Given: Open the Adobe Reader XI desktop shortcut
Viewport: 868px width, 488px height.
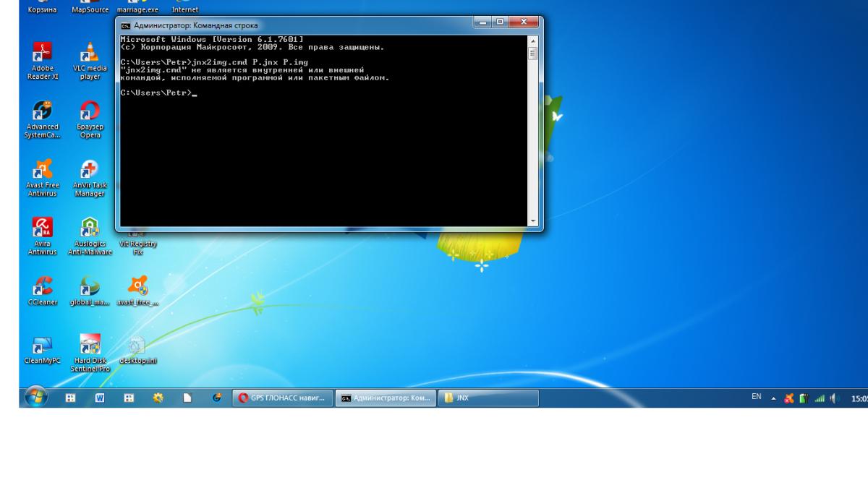Looking at the screenshot, I should coord(42,56).
